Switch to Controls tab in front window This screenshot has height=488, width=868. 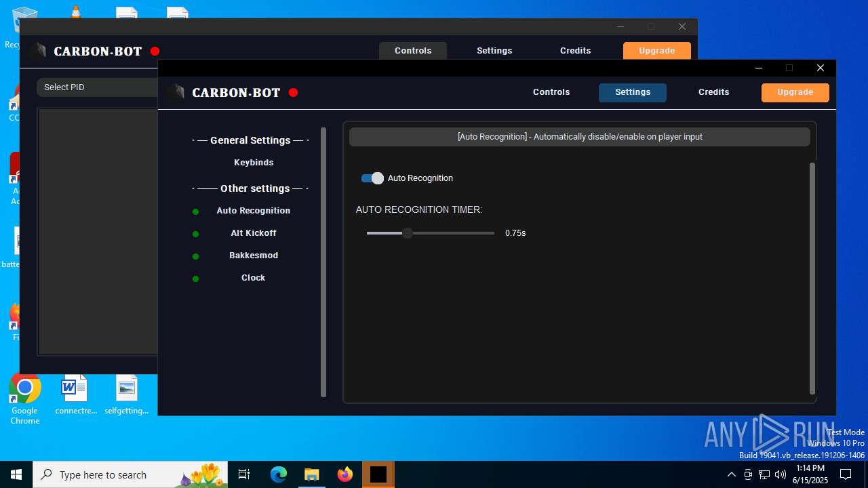coord(551,92)
